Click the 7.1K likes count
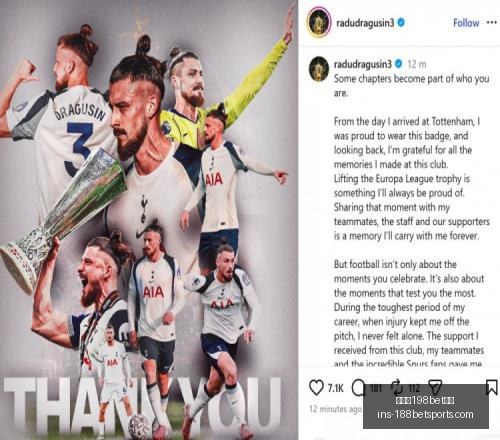This screenshot has height=440, width=500. coord(335,388)
